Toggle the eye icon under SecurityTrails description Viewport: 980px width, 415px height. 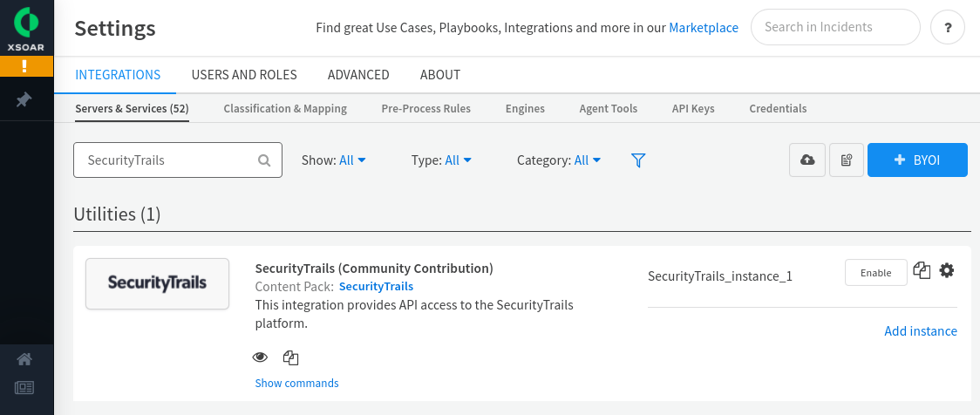[x=260, y=357]
